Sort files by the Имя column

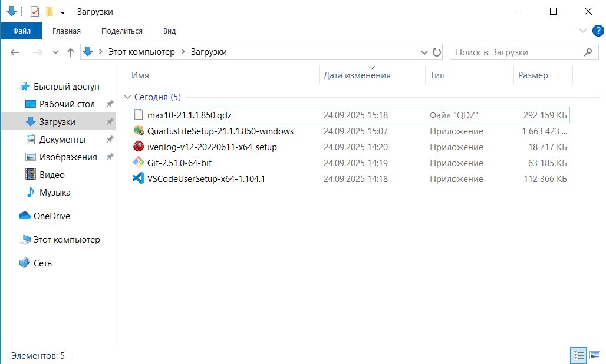tap(140, 75)
